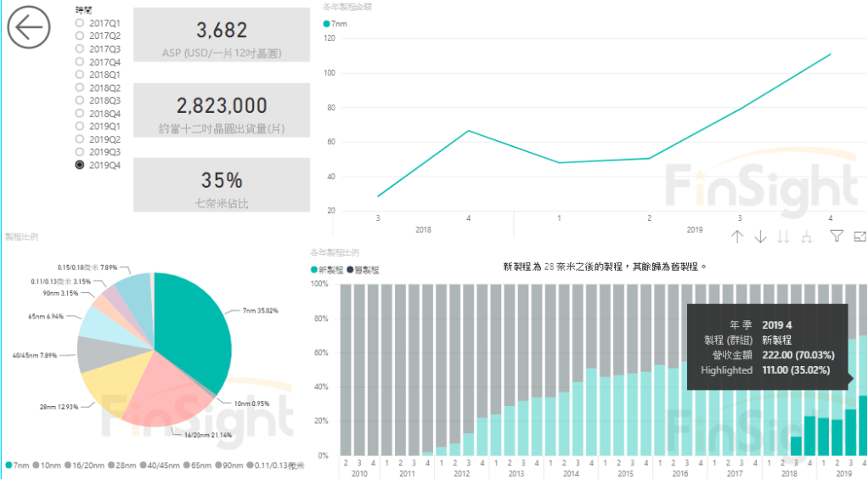
Task: Choose 2019Q3 in time slicer
Action: 80,152
